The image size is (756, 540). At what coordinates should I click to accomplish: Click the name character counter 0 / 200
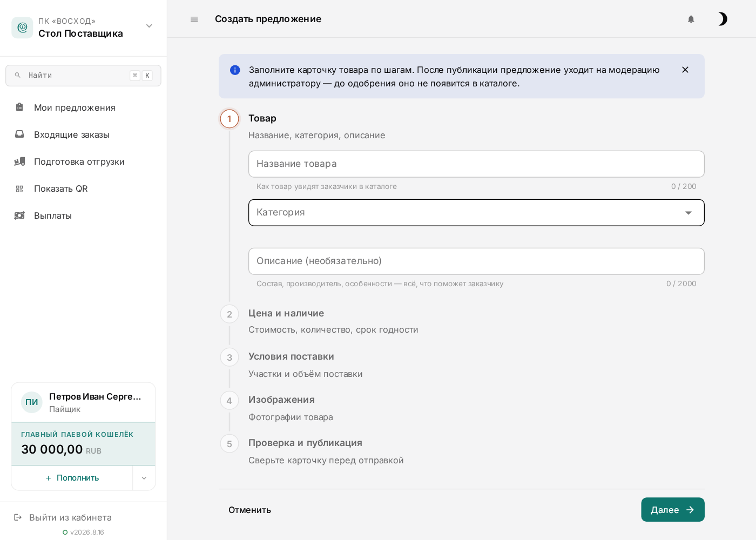click(684, 186)
